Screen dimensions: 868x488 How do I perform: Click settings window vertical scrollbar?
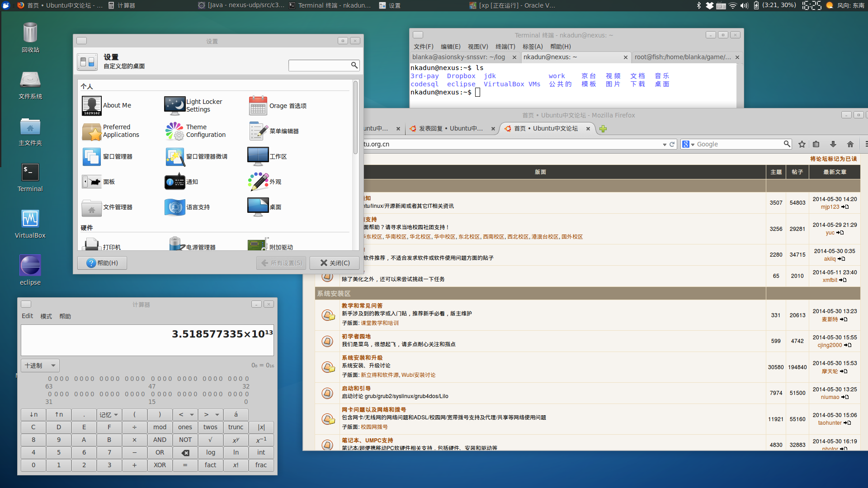355,118
